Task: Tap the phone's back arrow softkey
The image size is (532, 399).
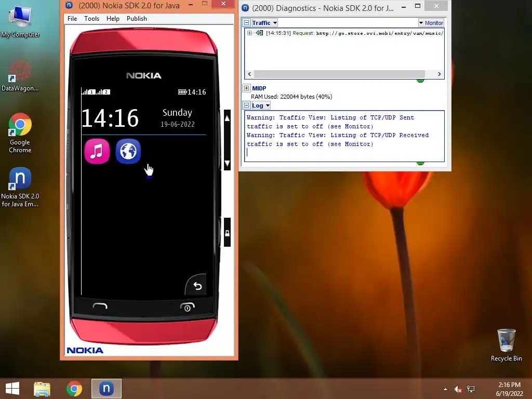Action: [197, 286]
